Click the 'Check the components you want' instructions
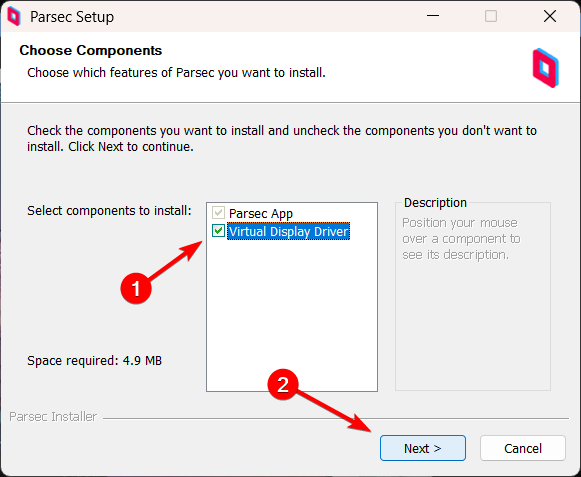Screen dimensions: 581x477 point(282,139)
